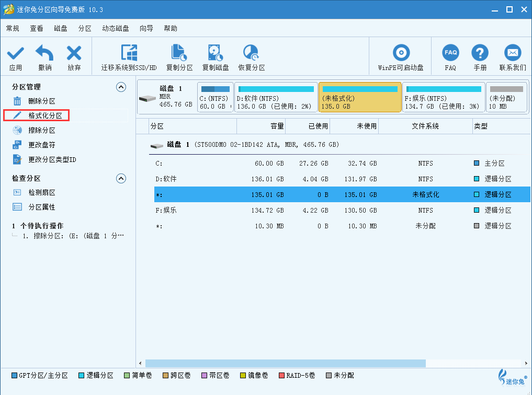
Task: Select the 10.30 MB unallocated row
Action: click(x=342, y=226)
